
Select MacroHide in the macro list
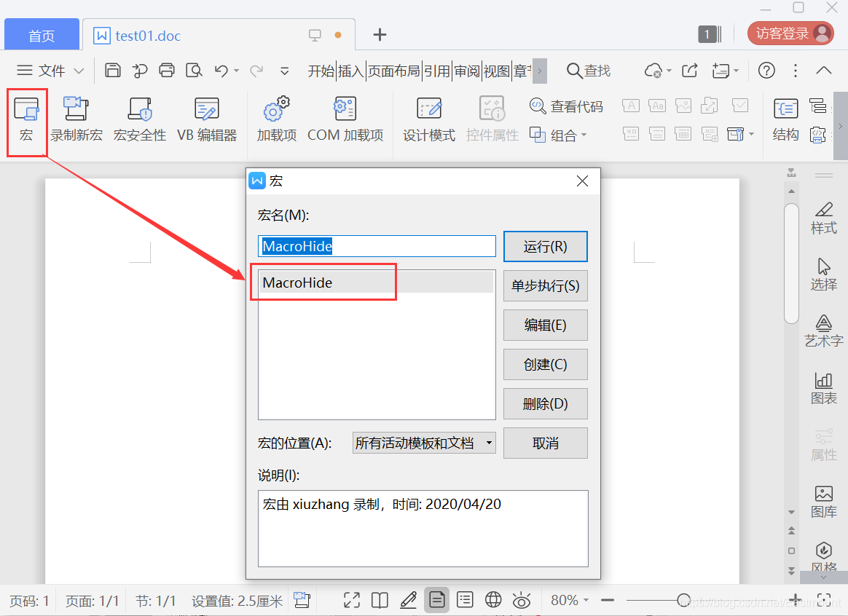(x=376, y=283)
